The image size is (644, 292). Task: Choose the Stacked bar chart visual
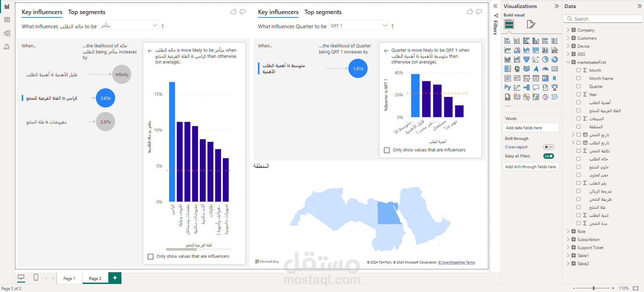508,41
